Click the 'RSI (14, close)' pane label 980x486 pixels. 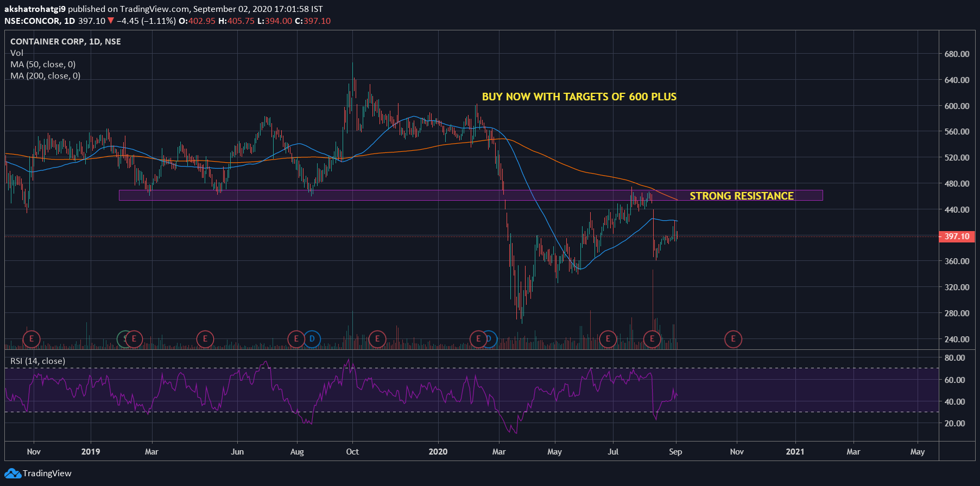(x=38, y=361)
